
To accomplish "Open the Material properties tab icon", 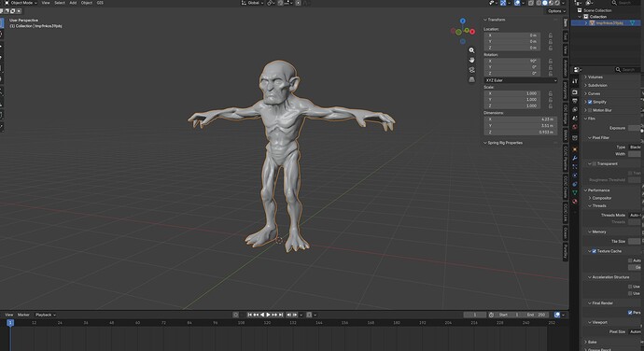I will tap(575, 201).
